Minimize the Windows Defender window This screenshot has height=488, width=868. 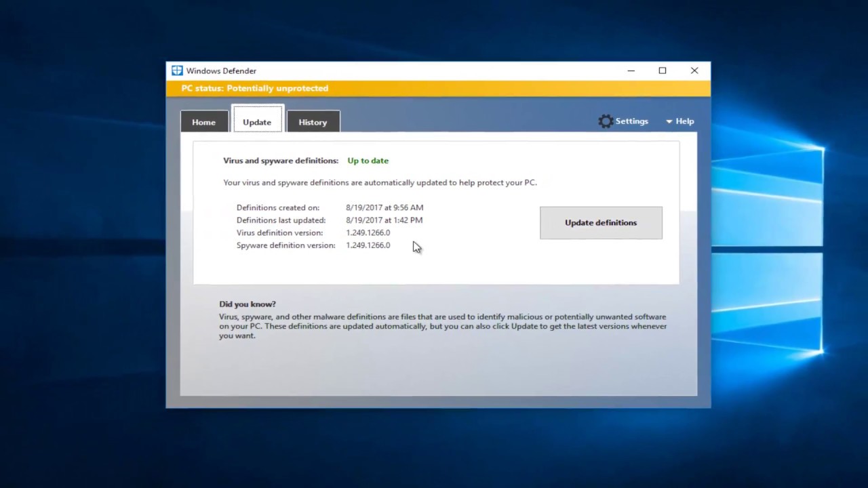pyautogui.click(x=631, y=70)
